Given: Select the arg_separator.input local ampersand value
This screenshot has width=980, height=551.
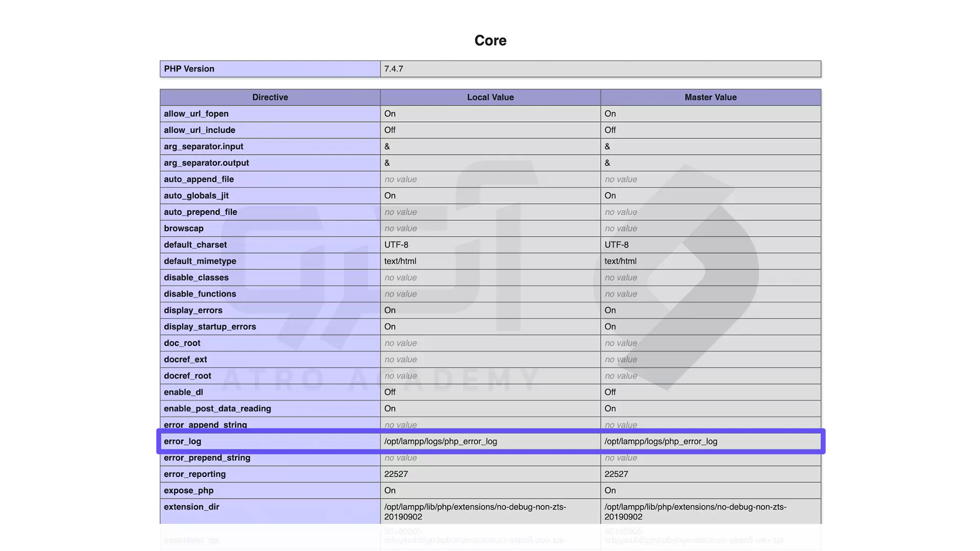Looking at the screenshot, I should tap(387, 146).
